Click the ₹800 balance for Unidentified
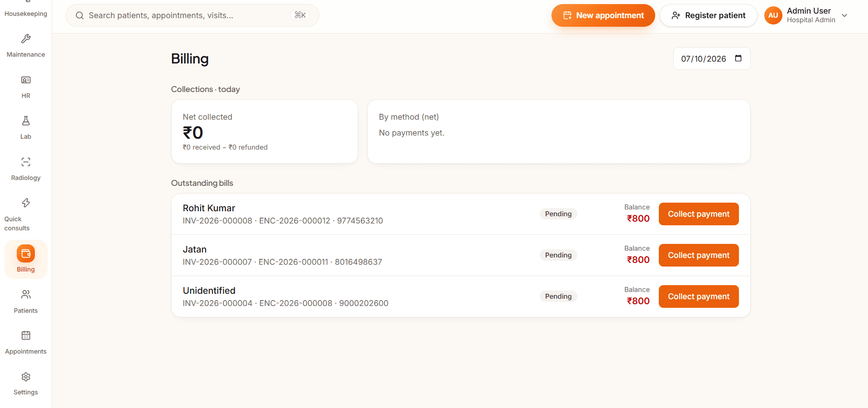The width and height of the screenshot is (868, 408). click(638, 301)
